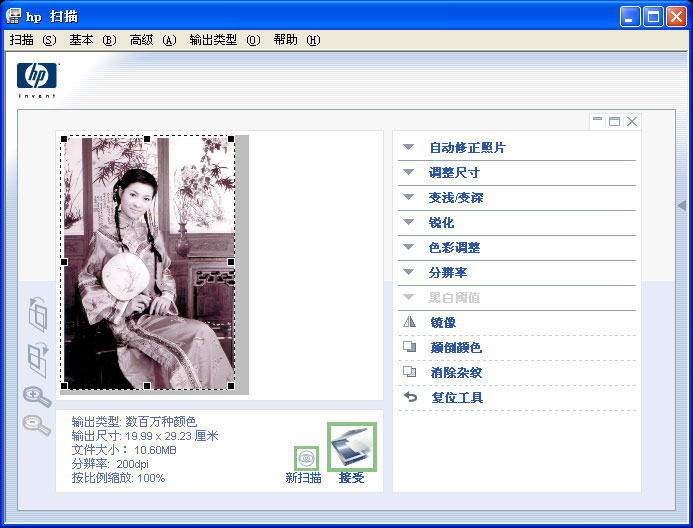
Task: Rotate the image right using the rotate icon
Action: pyautogui.click(x=38, y=358)
